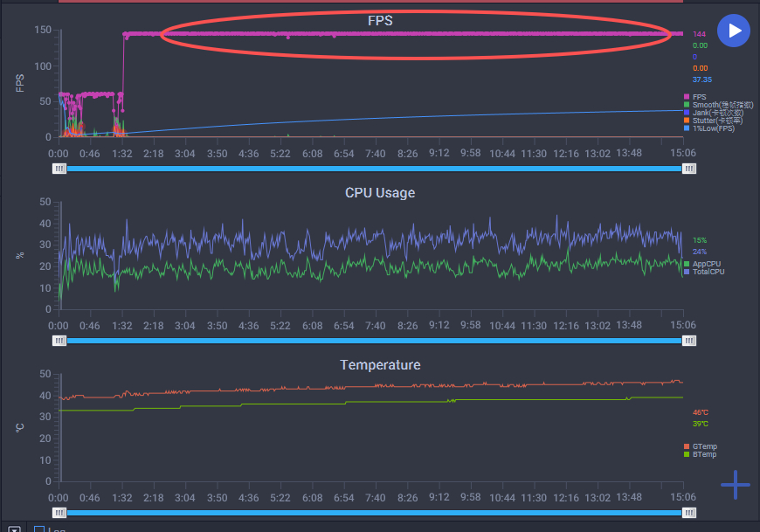
Task: Toggle the Smooth legend series
Action: (x=718, y=105)
